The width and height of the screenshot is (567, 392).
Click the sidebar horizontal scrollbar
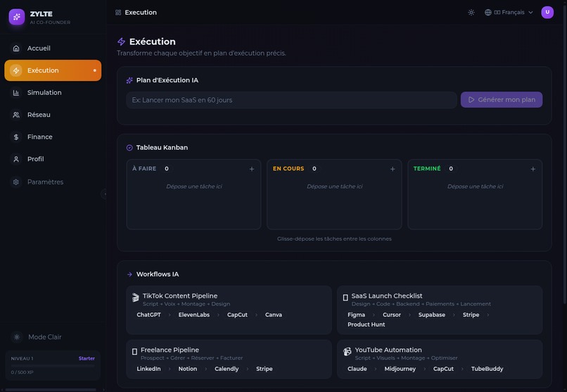51,390
